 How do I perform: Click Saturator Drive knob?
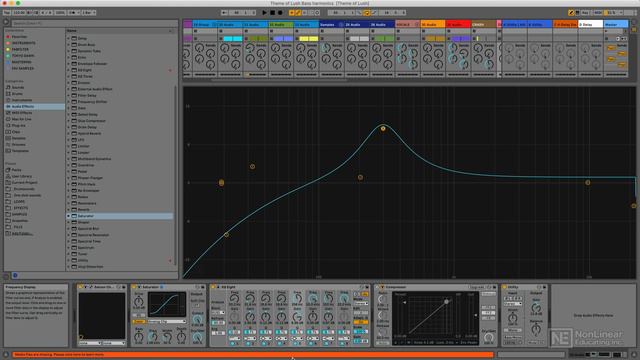(x=139, y=302)
